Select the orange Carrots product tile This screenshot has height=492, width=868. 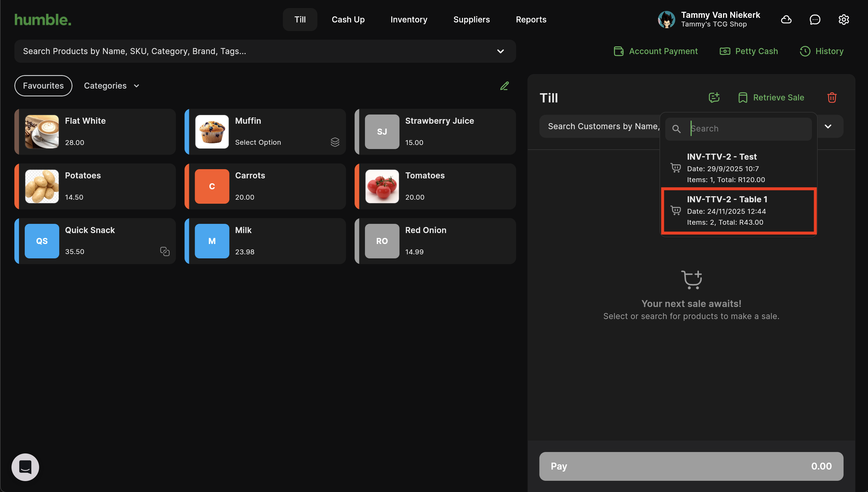(x=265, y=186)
